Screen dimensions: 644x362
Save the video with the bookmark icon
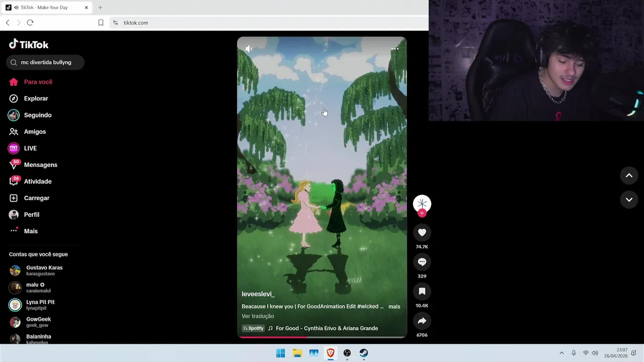(422, 291)
